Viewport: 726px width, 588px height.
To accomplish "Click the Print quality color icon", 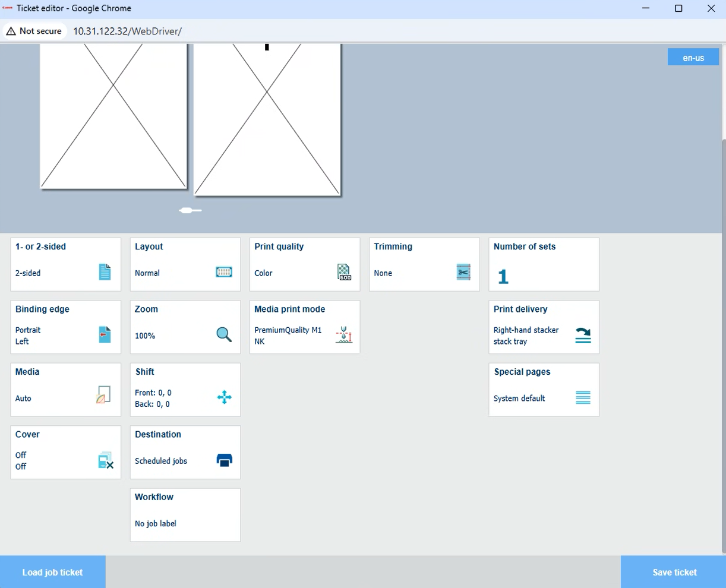I will [344, 273].
